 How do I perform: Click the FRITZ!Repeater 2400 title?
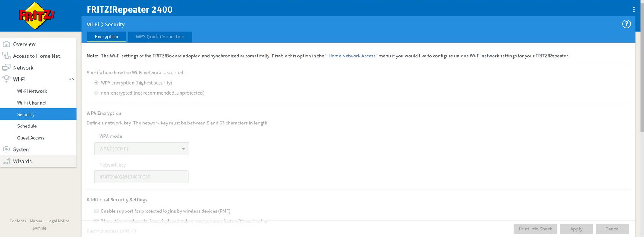point(130,10)
